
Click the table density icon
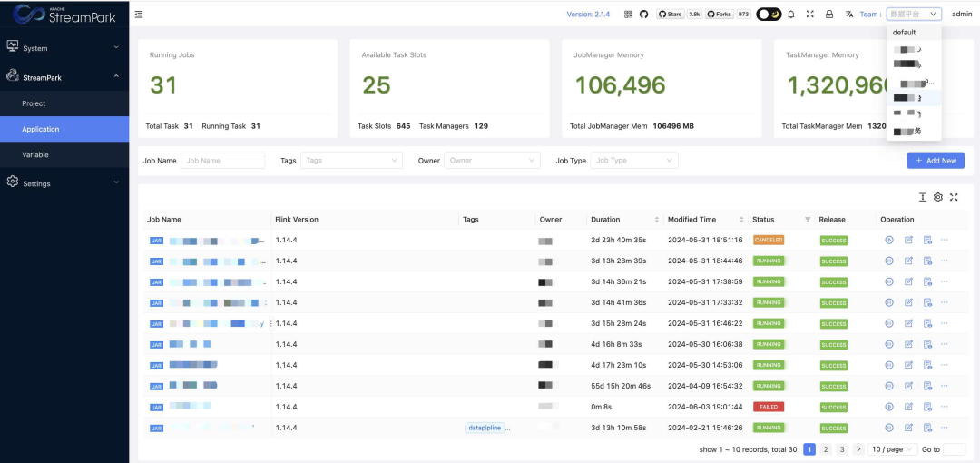pos(923,197)
